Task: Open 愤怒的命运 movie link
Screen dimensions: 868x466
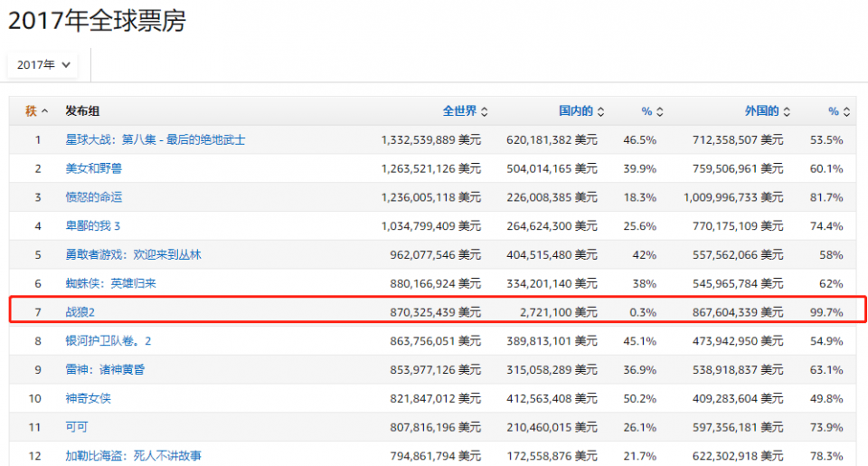Action: coord(95,197)
